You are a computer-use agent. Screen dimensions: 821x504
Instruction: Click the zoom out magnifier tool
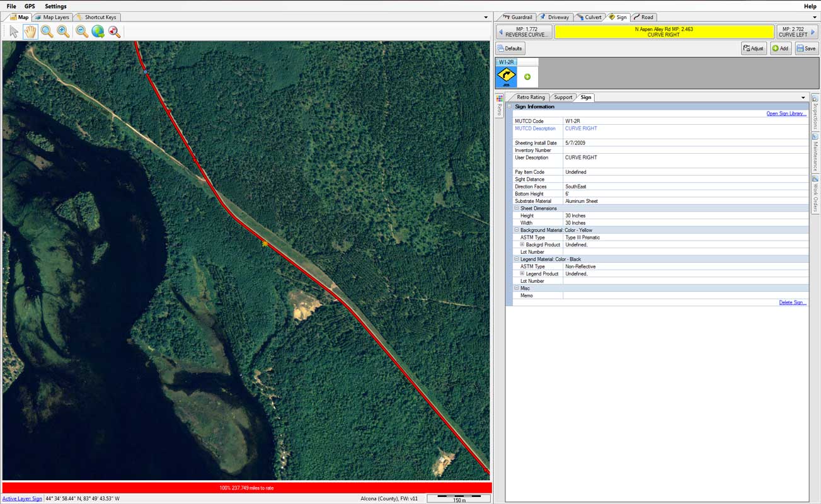coord(82,31)
